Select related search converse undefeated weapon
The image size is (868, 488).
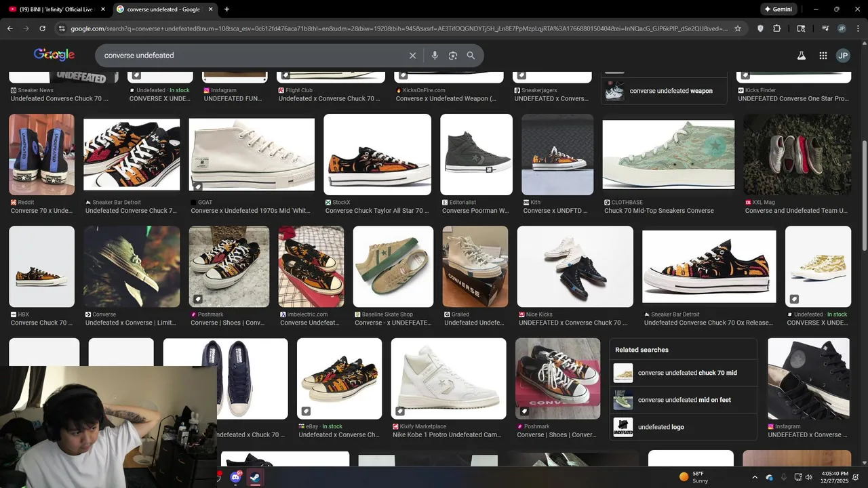(x=664, y=91)
